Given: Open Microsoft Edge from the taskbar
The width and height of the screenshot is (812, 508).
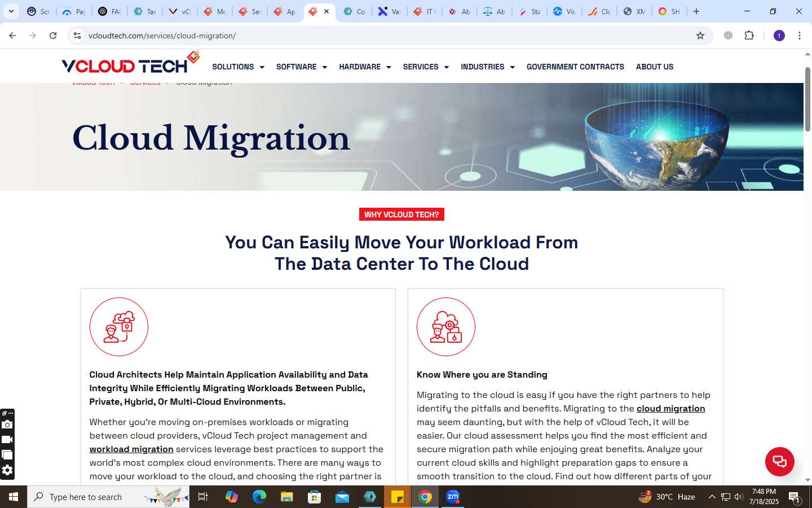Looking at the screenshot, I should point(259,497).
